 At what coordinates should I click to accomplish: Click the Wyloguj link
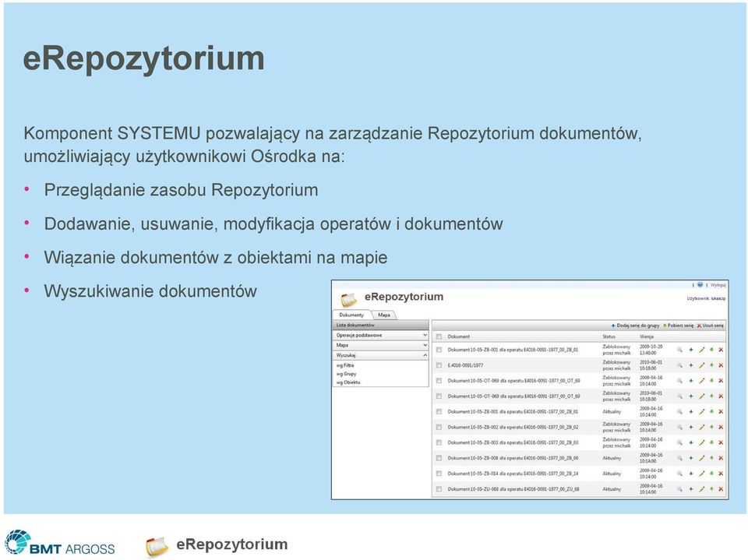(718, 285)
